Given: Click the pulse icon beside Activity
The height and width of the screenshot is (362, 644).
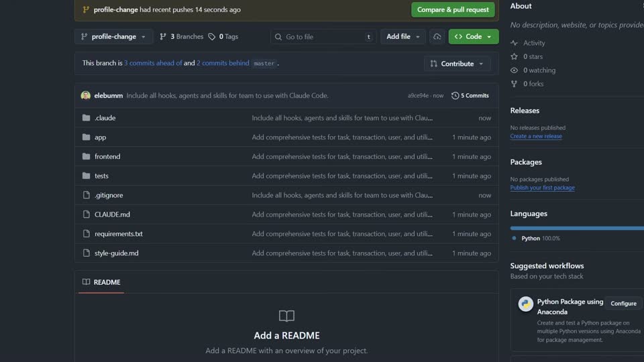Looking at the screenshot, I should tap(514, 43).
